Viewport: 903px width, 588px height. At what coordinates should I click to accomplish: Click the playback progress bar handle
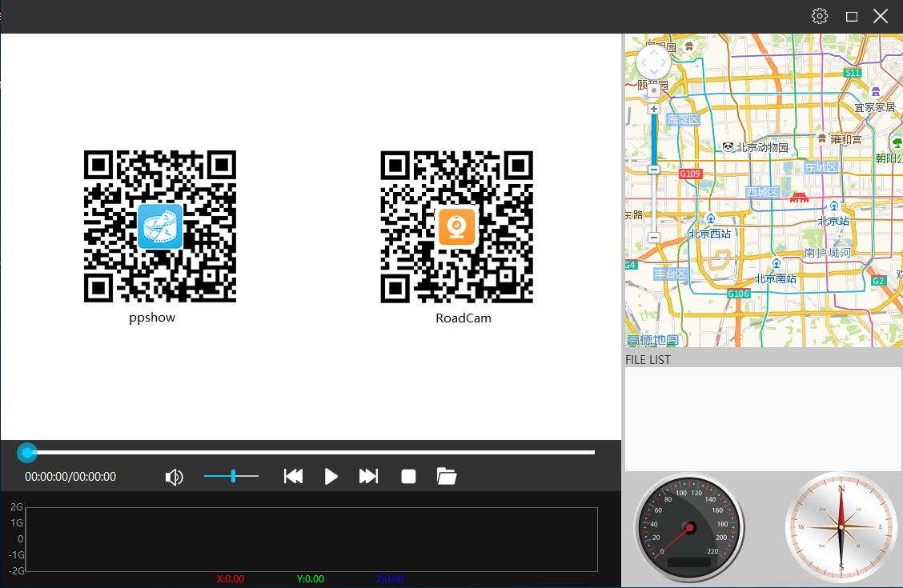pos(28,453)
